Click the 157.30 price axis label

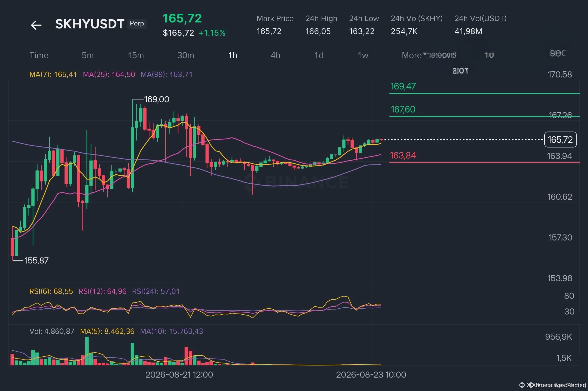pyautogui.click(x=560, y=237)
